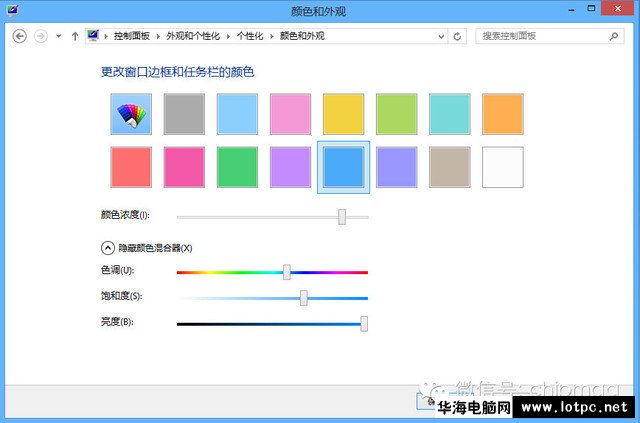This screenshot has width=640, height=423.
Task: Click the 色调 hue slider handle
Action: coord(287,272)
